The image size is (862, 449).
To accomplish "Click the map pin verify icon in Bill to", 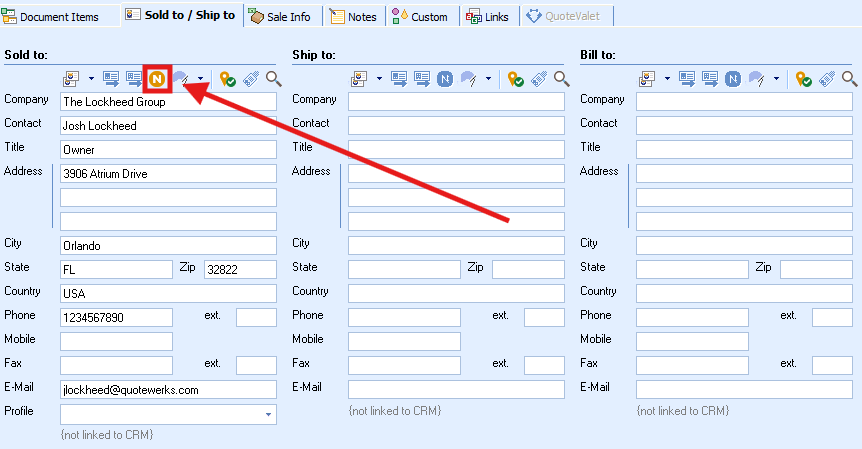I will (804, 79).
